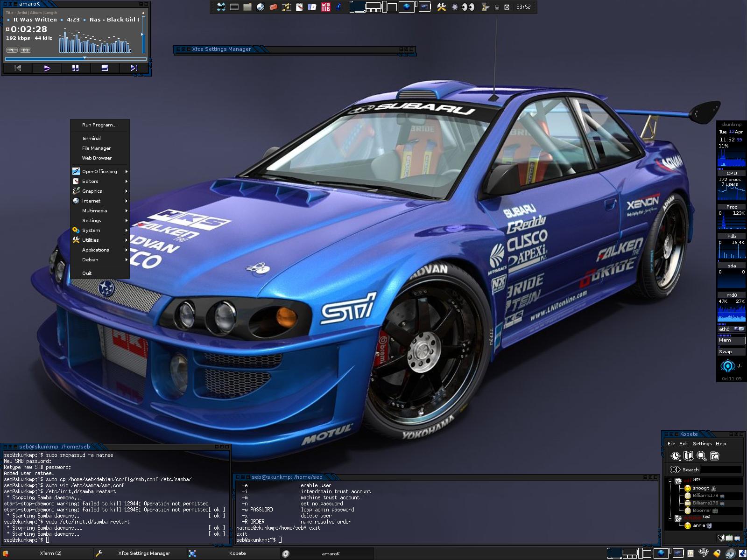Image resolution: width=747 pixels, height=560 pixels.
Task: Skip to next track in amaroK
Action: (x=134, y=68)
